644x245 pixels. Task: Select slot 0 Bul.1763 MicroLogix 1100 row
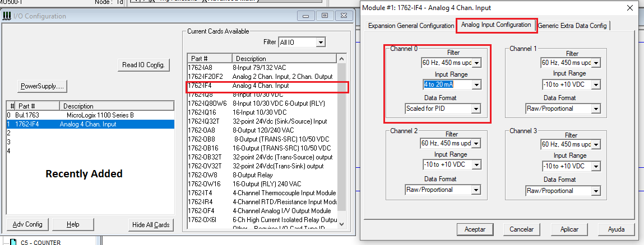90,115
